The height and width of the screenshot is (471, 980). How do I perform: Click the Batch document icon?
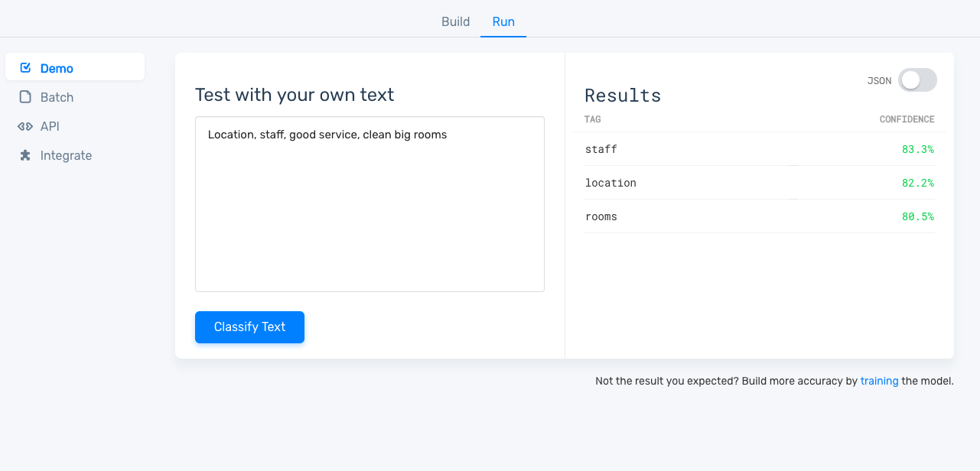click(25, 97)
